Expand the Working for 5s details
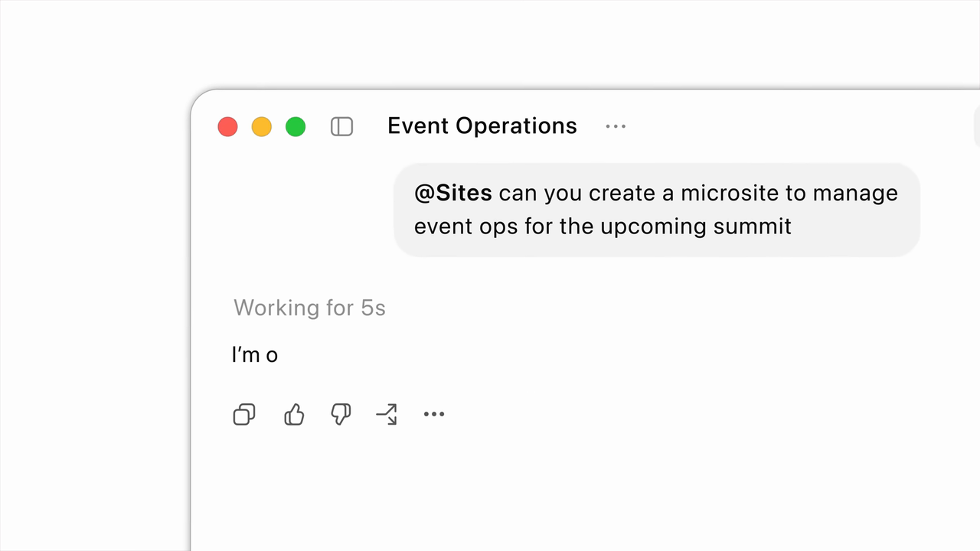The image size is (980, 551). [x=309, y=308]
